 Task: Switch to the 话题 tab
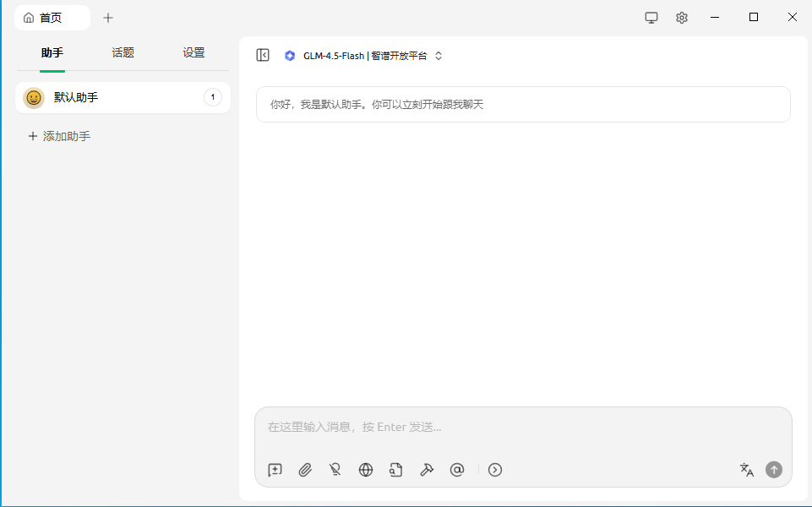click(123, 52)
